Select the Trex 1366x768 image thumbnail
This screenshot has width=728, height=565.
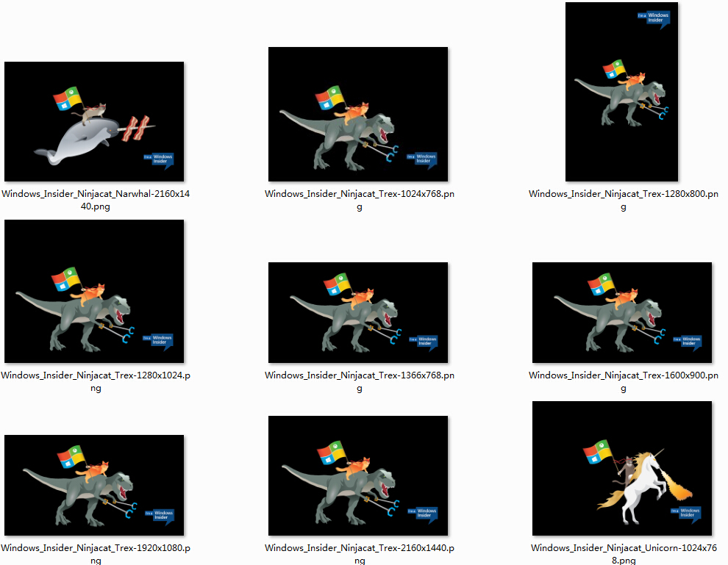tap(357, 312)
